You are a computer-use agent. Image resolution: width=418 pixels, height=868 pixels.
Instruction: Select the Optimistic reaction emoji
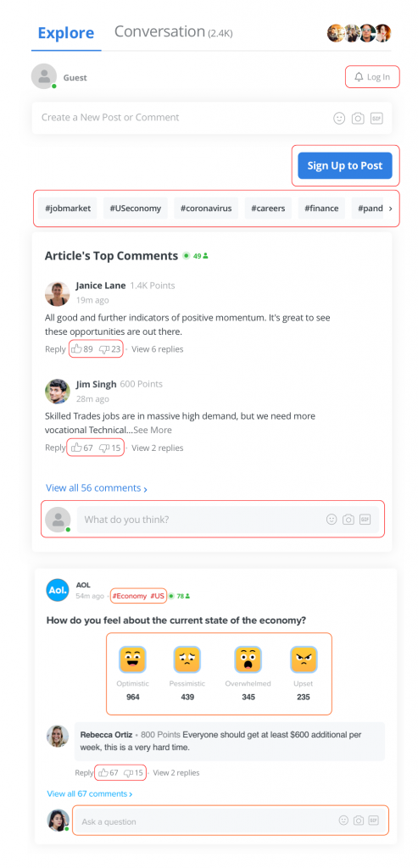coord(132,659)
